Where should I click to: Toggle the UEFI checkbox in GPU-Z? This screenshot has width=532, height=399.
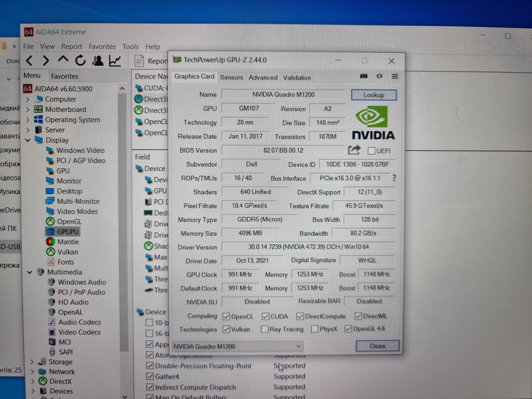pos(371,151)
